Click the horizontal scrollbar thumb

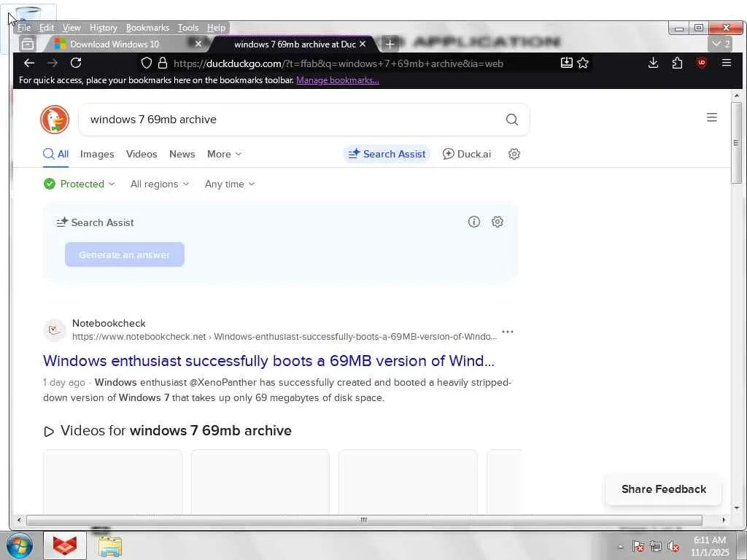coord(364,520)
